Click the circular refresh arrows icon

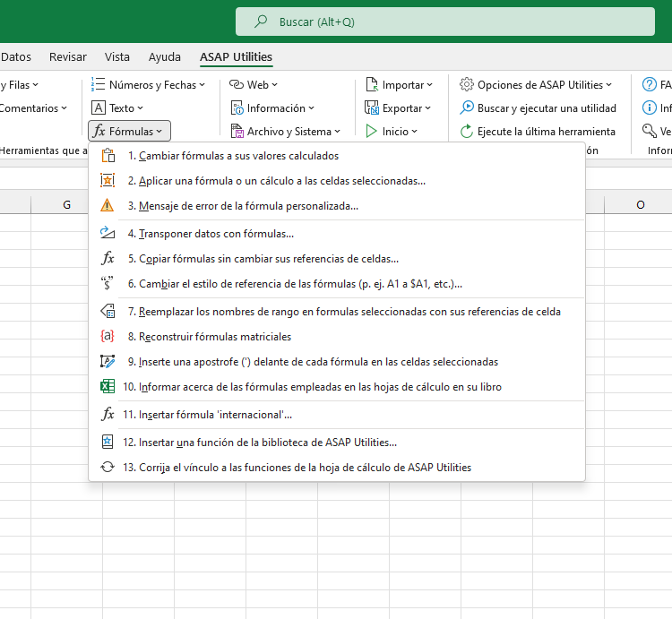(108, 467)
